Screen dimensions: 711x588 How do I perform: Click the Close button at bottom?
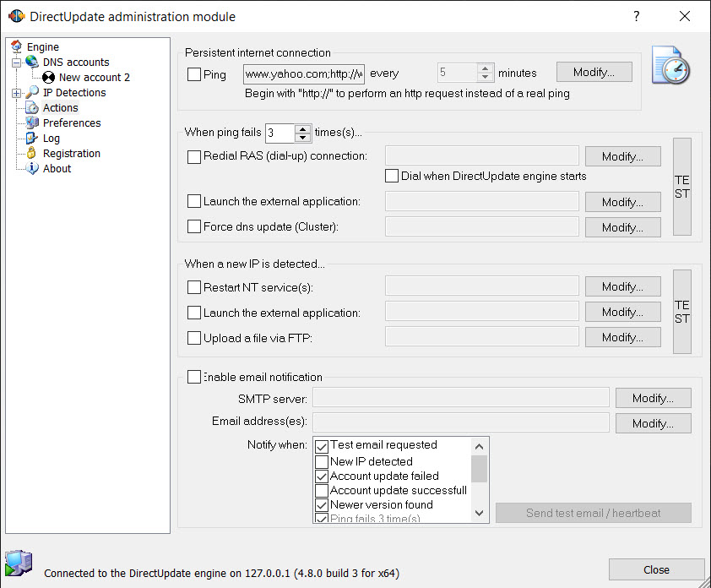point(656,569)
